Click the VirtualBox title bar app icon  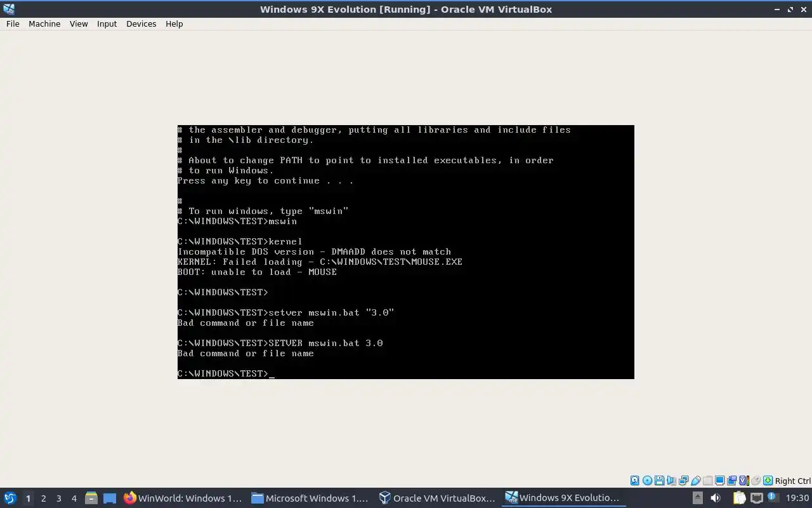pos(9,9)
